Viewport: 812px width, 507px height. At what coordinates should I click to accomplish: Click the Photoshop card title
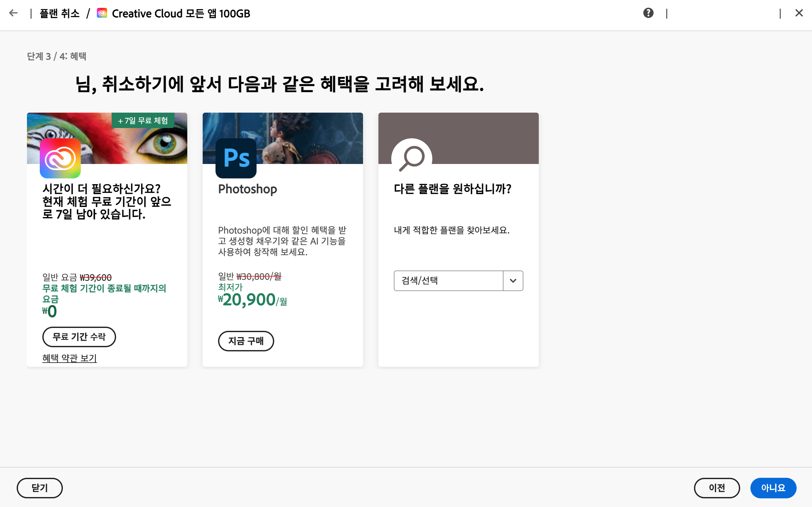coord(248,189)
